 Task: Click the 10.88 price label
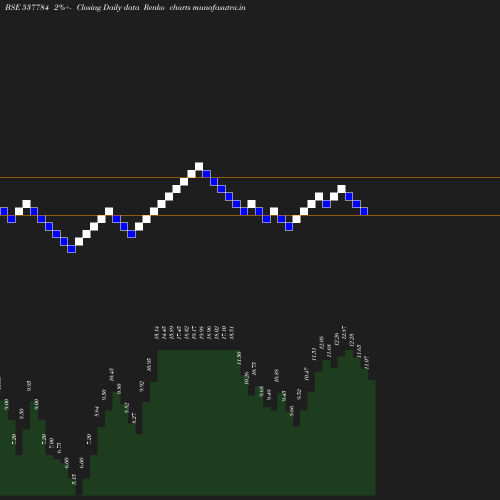276,376
